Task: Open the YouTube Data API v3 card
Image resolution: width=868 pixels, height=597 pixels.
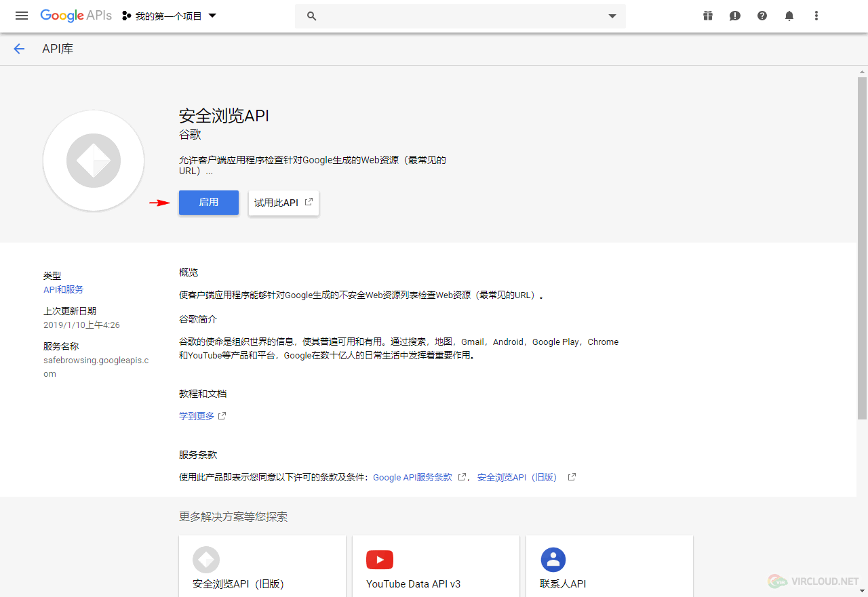Action: (x=436, y=567)
